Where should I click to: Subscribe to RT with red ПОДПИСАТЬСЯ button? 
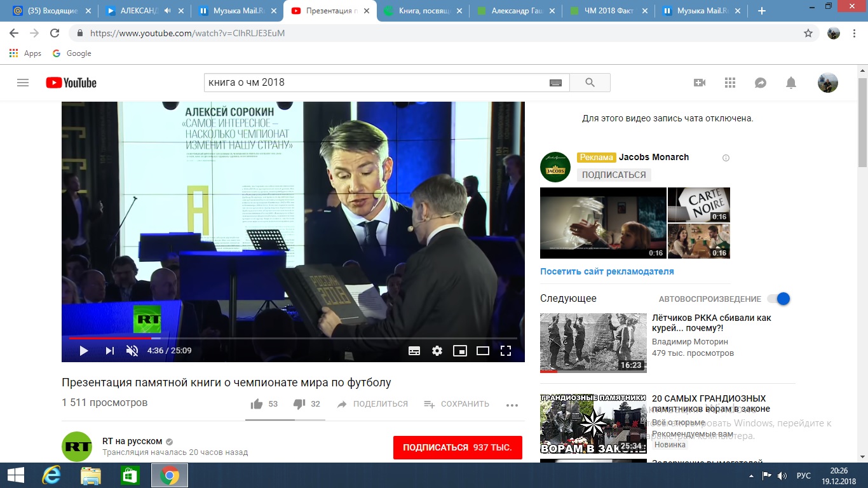458,447
